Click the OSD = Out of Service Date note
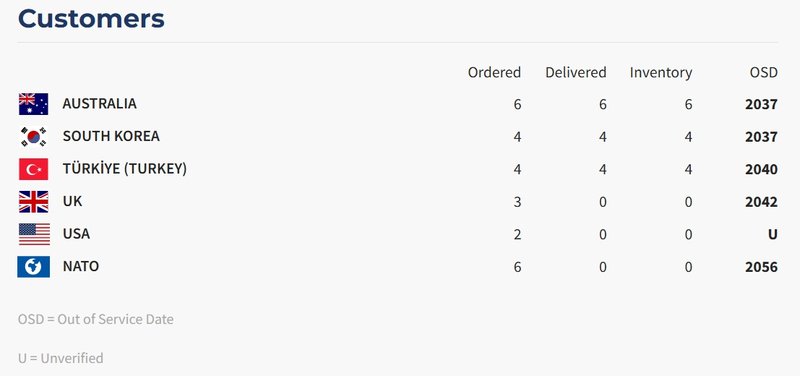The width and height of the screenshot is (800, 376). click(x=96, y=319)
